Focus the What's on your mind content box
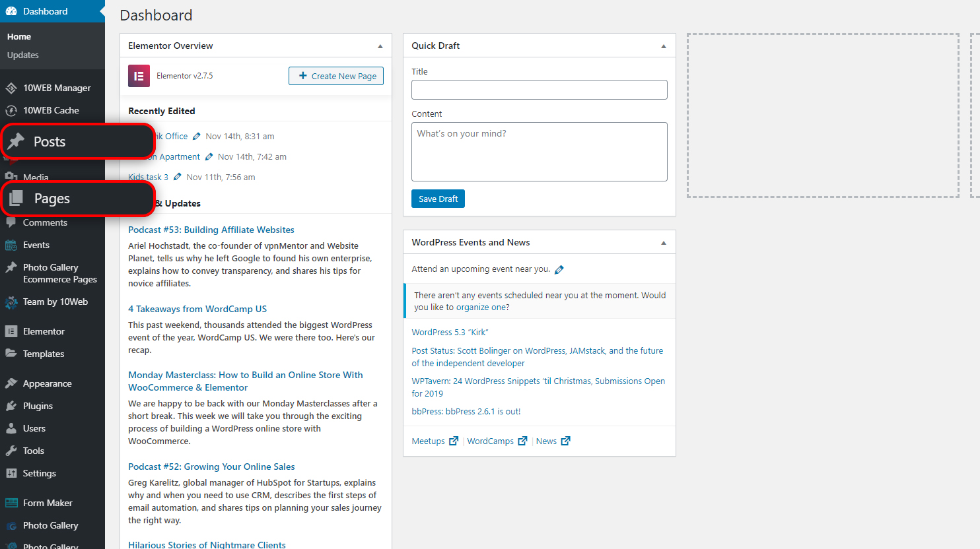Screen dimensions: 980x549 click(x=540, y=152)
